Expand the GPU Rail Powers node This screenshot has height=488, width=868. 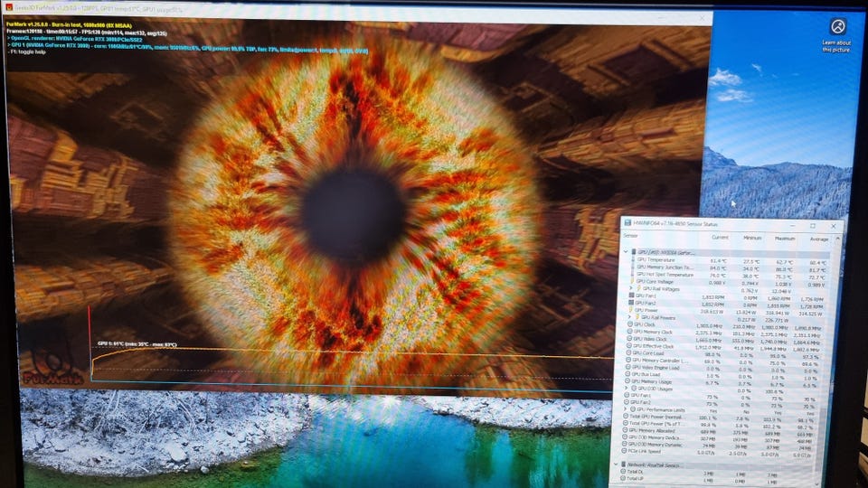point(629,317)
